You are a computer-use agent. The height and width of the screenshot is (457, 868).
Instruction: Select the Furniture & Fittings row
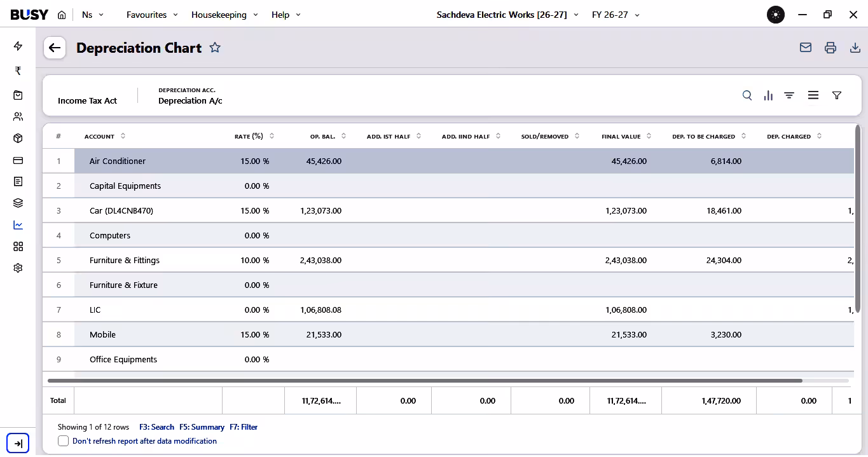click(x=448, y=261)
